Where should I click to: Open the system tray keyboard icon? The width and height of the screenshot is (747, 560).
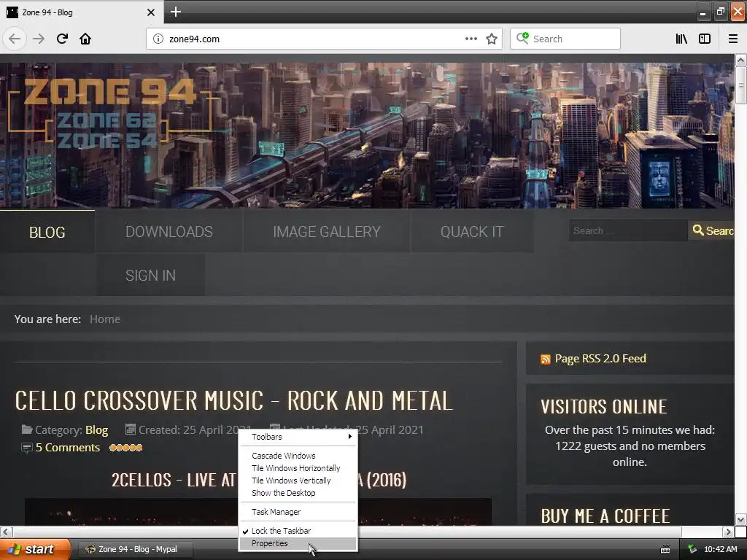[x=665, y=550]
